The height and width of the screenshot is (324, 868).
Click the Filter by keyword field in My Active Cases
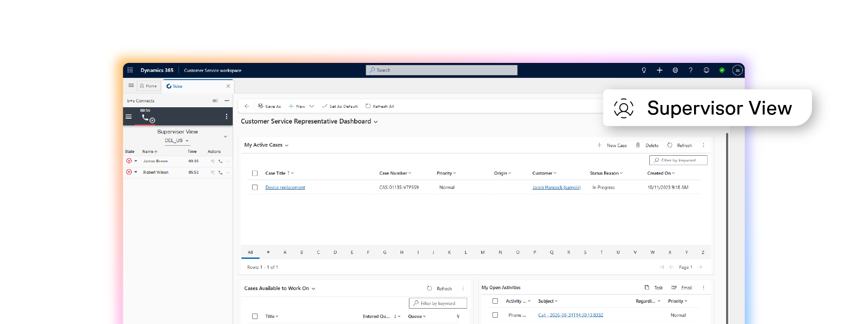[678, 160]
